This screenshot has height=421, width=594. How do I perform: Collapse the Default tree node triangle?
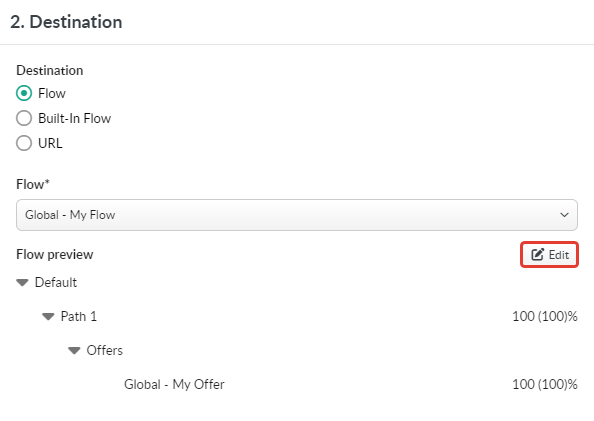point(22,283)
